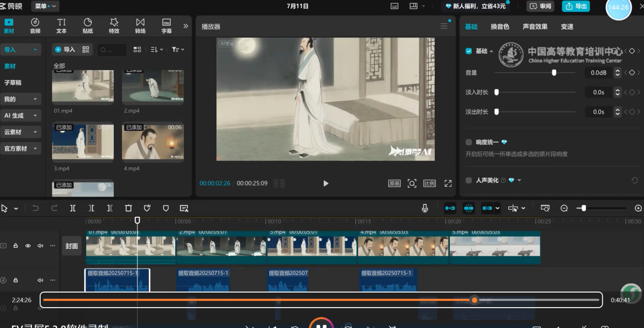The image size is (644, 328).
Task: Open the media filter dropdown
Action: (178, 49)
